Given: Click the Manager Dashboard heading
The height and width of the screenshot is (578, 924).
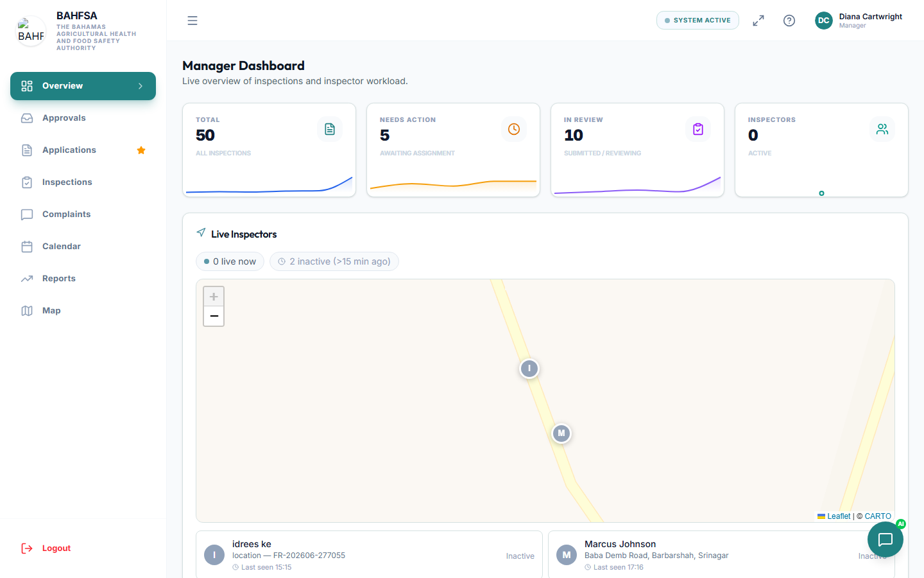Looking at the screenshot, I should (243, 66).
